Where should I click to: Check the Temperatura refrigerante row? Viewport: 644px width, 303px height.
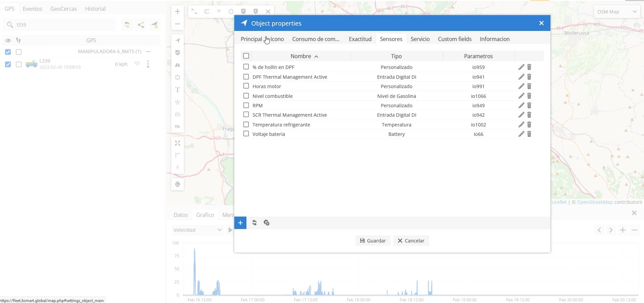246,124
